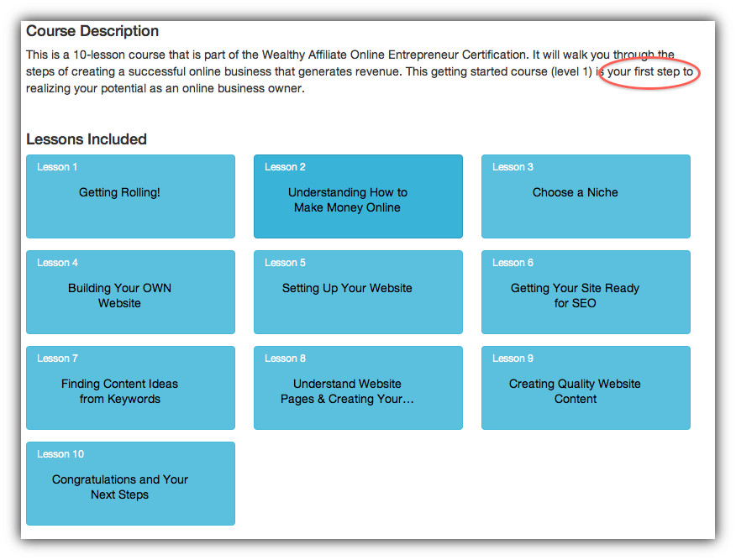Click 'Wealthy Affiliate Online Entrepreneur Certification' text

pyautogui.click(x=395, y=55)
